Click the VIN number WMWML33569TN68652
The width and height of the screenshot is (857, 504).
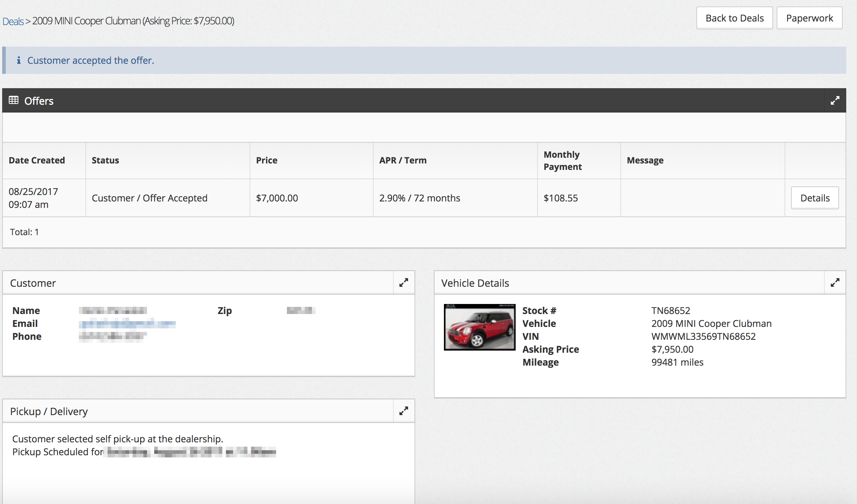click(704, 336)
